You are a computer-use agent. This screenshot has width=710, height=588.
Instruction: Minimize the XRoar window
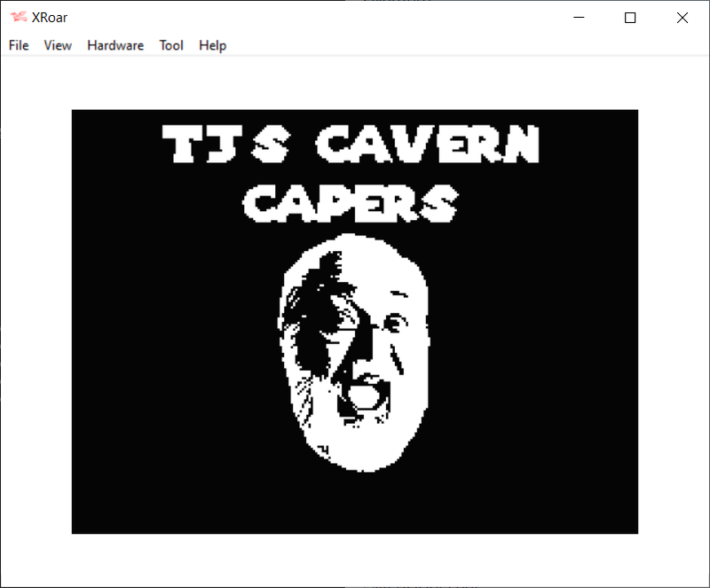(x=579, y=18)
